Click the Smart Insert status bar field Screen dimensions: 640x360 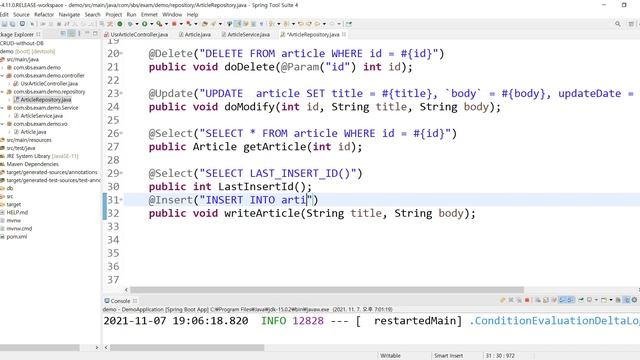[x=448, y=356]
